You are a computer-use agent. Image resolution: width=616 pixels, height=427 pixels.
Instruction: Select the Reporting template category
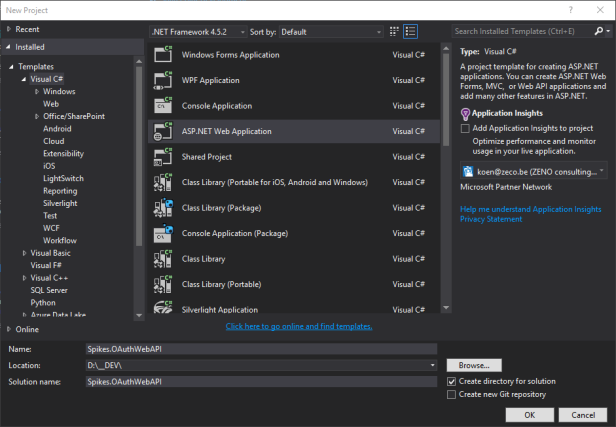point(60,191)
